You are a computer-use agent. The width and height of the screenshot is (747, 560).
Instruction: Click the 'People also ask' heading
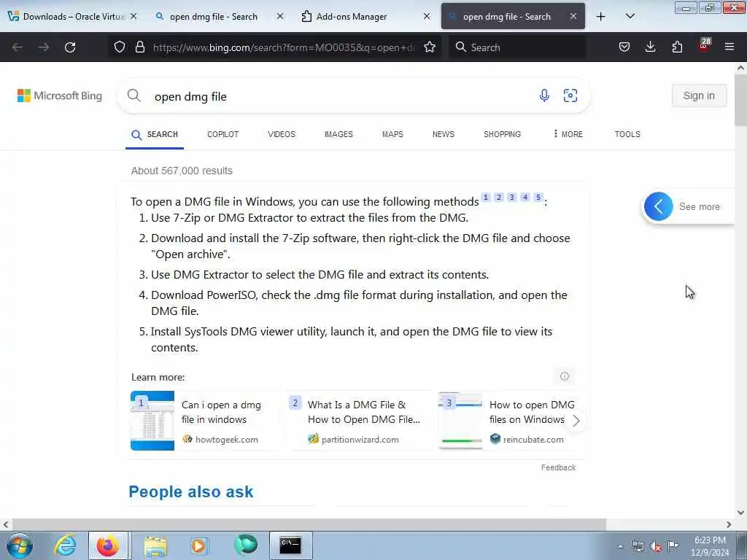(191, 491)
